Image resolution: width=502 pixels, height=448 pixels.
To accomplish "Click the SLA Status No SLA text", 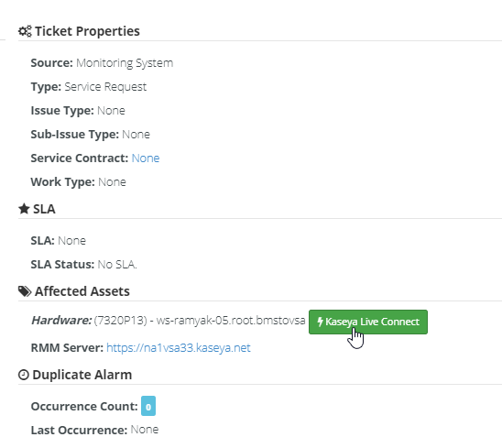I will coord(117,265).
